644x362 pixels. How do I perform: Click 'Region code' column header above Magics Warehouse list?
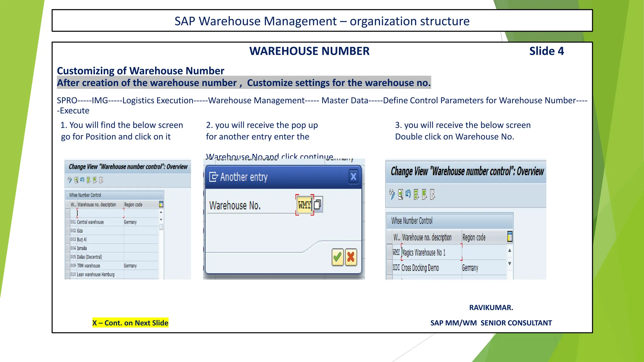point(484,237)
